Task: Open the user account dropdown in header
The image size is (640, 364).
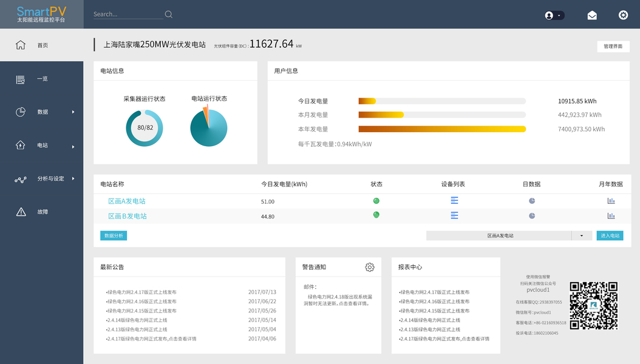Action: coord(554,16)
